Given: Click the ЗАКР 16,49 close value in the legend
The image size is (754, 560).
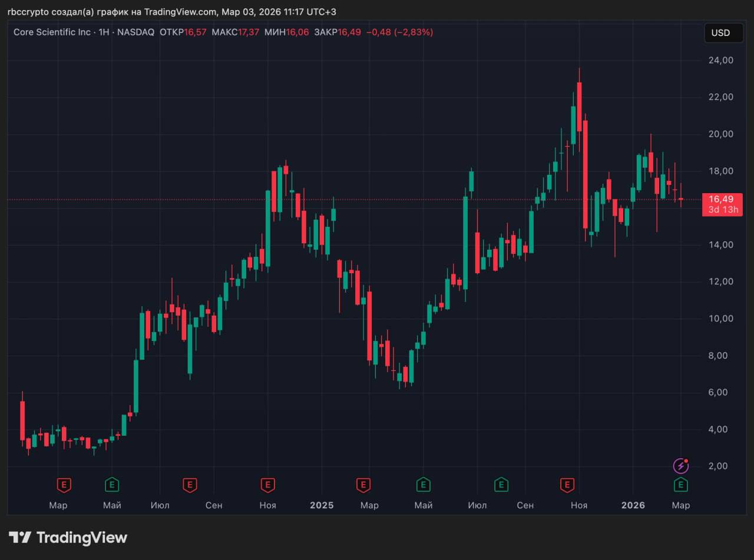Looking at the screenshot, I should tap(338, 32).
